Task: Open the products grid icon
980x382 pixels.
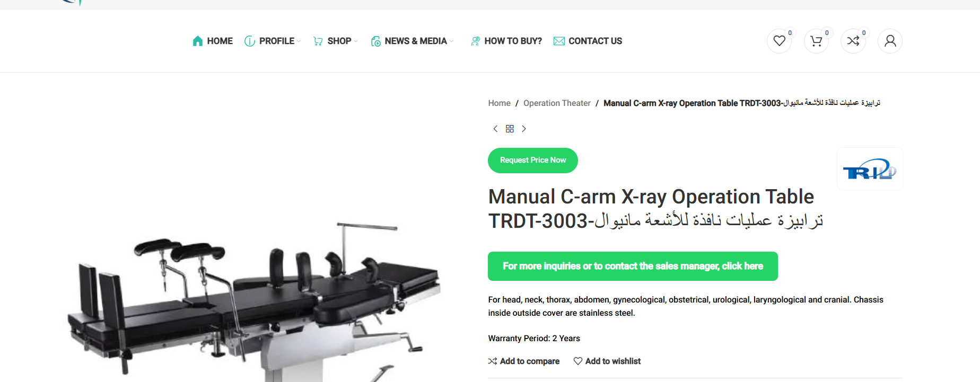Action: [510, 129]
